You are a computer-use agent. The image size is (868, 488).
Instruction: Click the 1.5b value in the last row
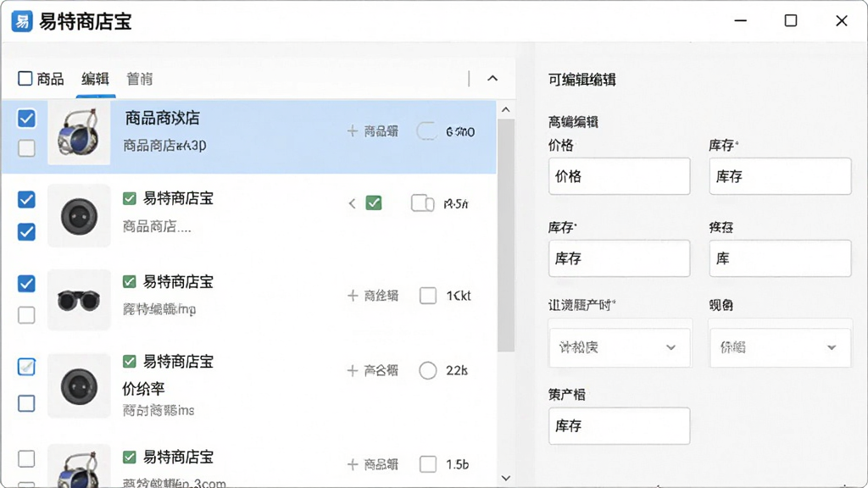coord(457,464)
